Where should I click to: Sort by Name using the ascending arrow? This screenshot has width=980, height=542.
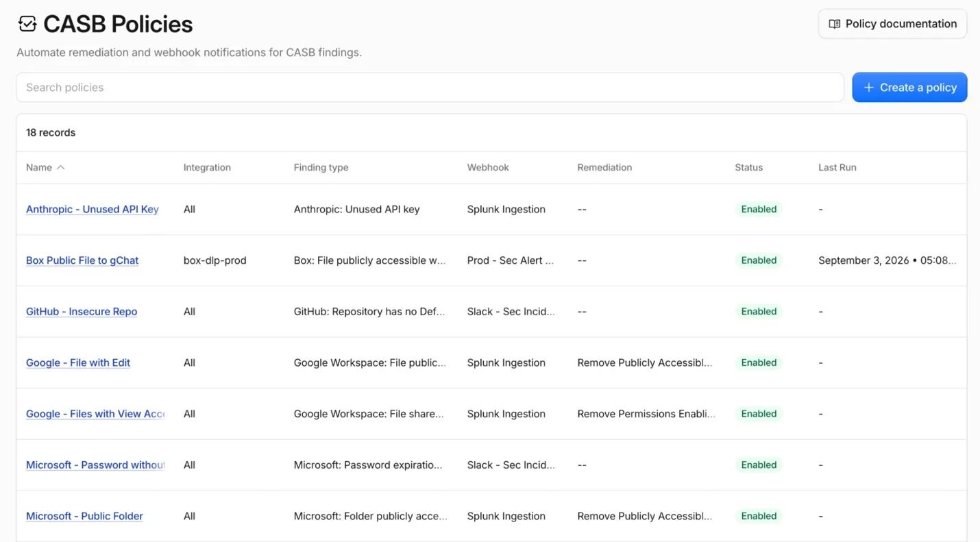[x=61, y=168]
